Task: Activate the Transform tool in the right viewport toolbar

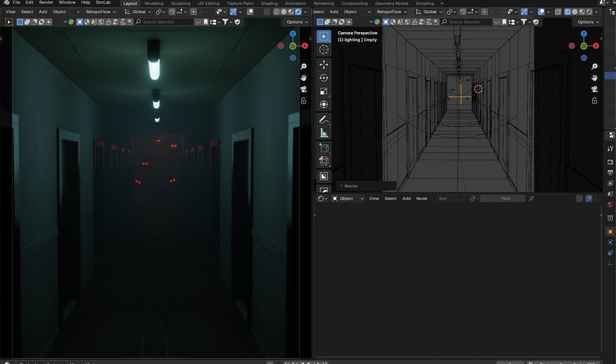Action: [x=324, y=104]
